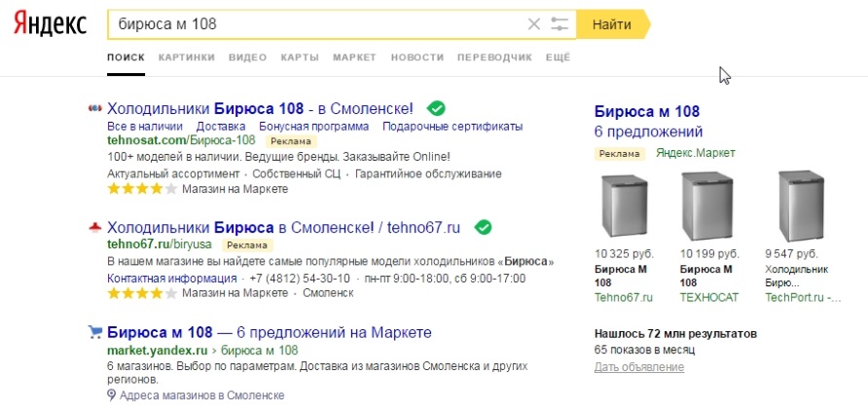Image resolution: width=868 pixels, height=412 pixels.
Task: Click the tehnosat favicon beside first result
Action: [x=94, y=108]
